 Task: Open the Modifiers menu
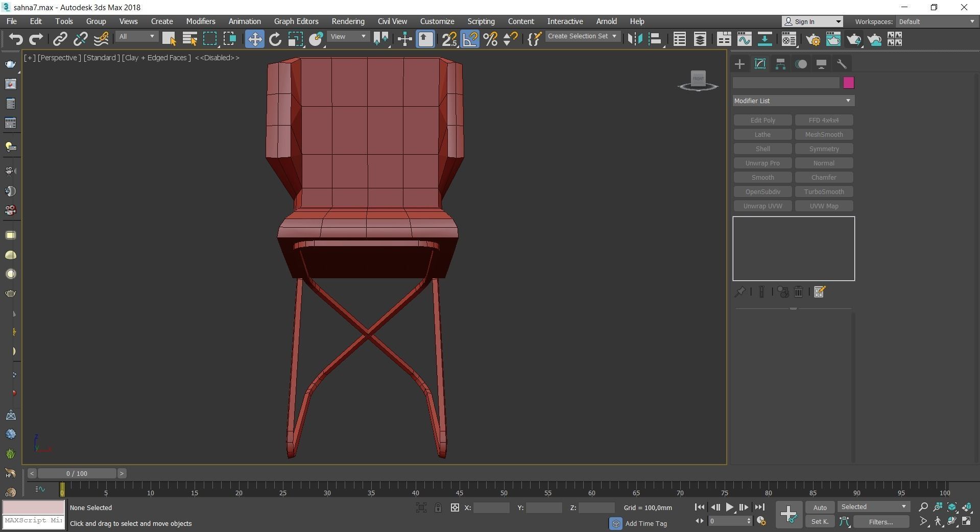pos(200,21)
